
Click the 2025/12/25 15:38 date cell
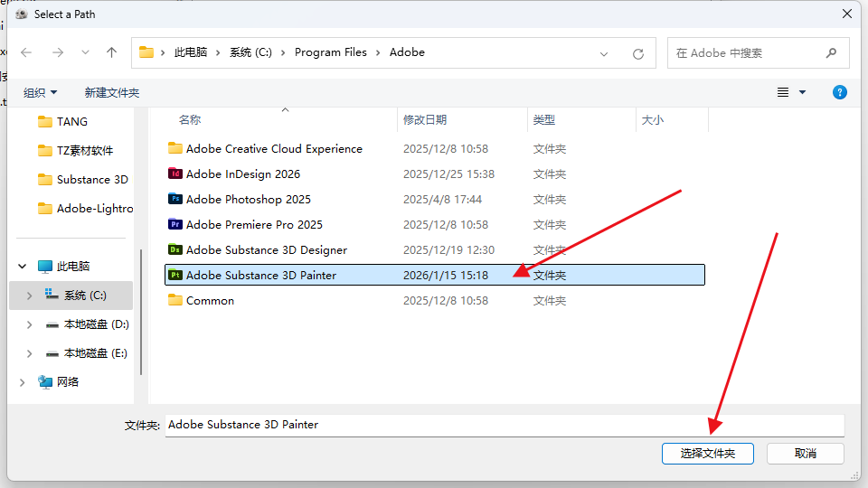coord(448,174)
